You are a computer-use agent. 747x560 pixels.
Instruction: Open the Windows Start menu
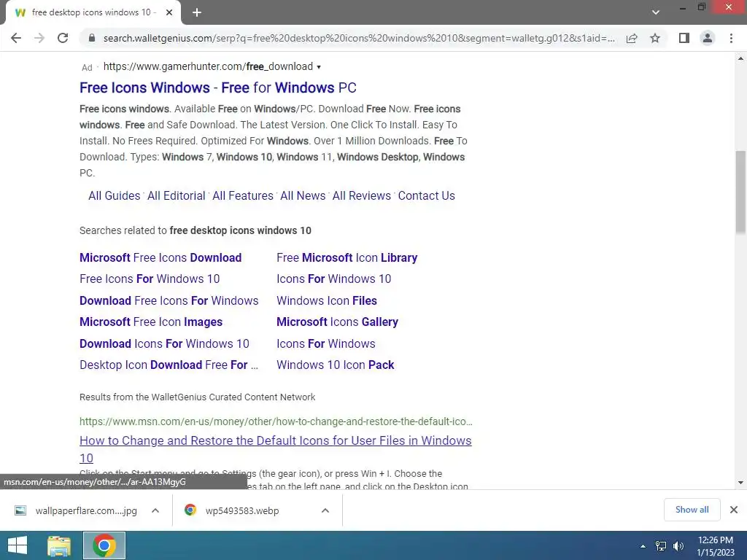(18, 545)
